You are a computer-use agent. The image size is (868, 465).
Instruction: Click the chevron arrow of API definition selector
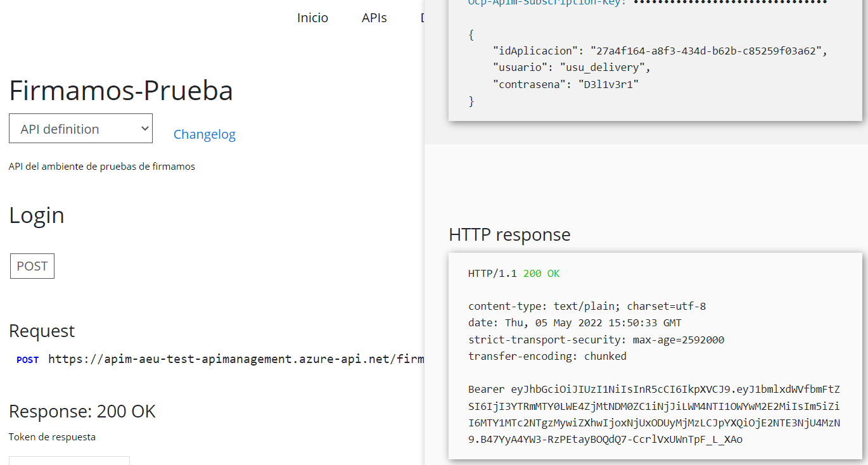144,129
